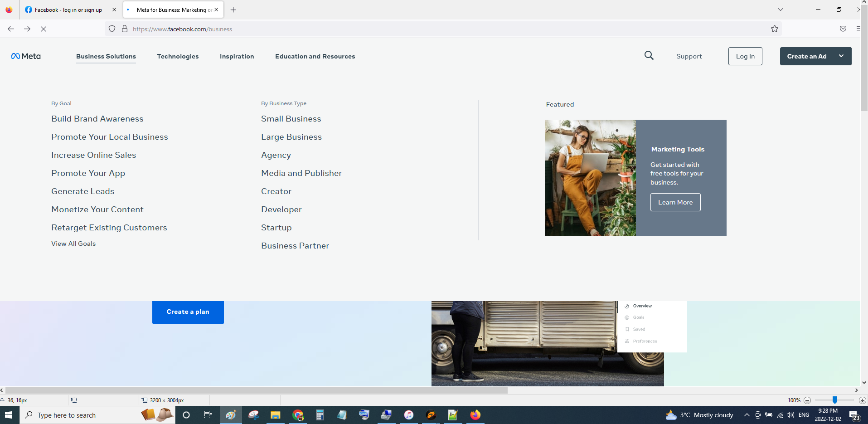
Task: Open File Explorer from the taskbar
Action: click(275, 415)
